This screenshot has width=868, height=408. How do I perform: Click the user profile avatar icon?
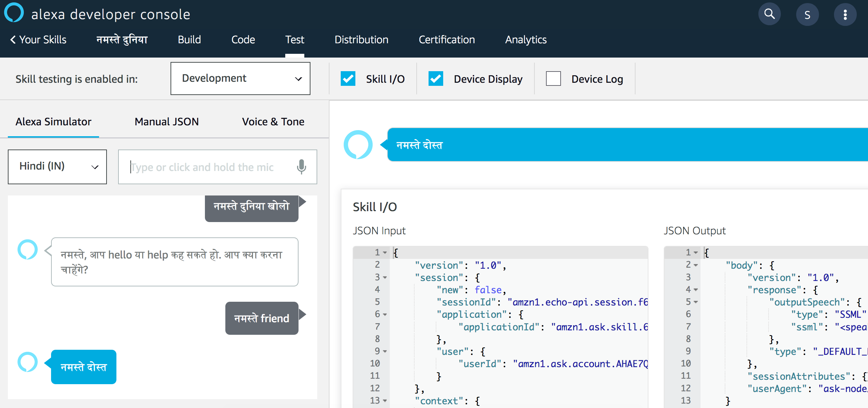pos(808,14)
